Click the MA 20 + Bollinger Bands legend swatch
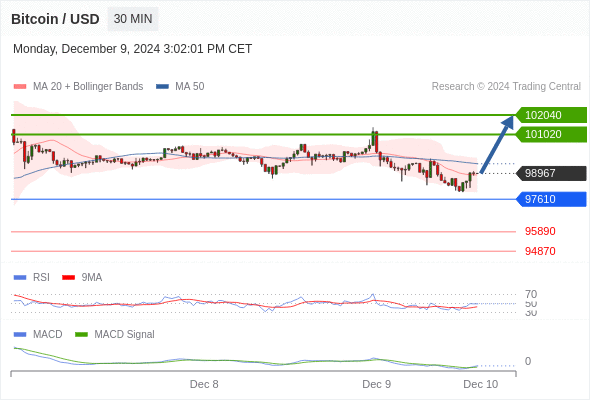 pyautogui.click(x=20, y=87)
